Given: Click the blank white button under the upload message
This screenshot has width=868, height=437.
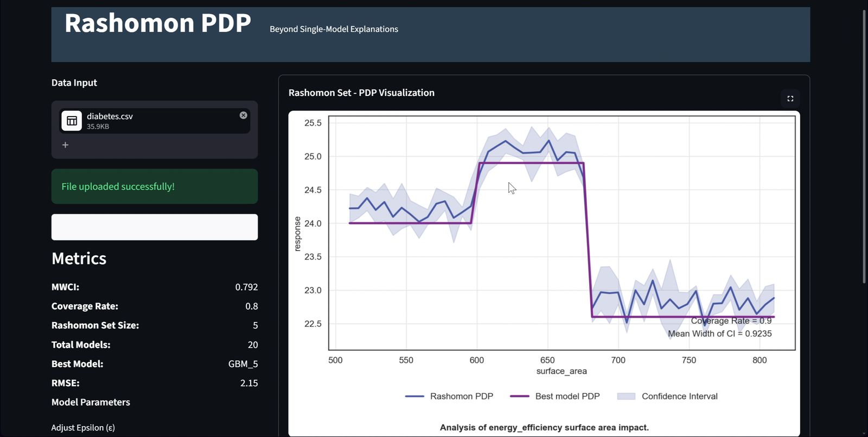Looking at the screenshot, I should tap(155, 227).
